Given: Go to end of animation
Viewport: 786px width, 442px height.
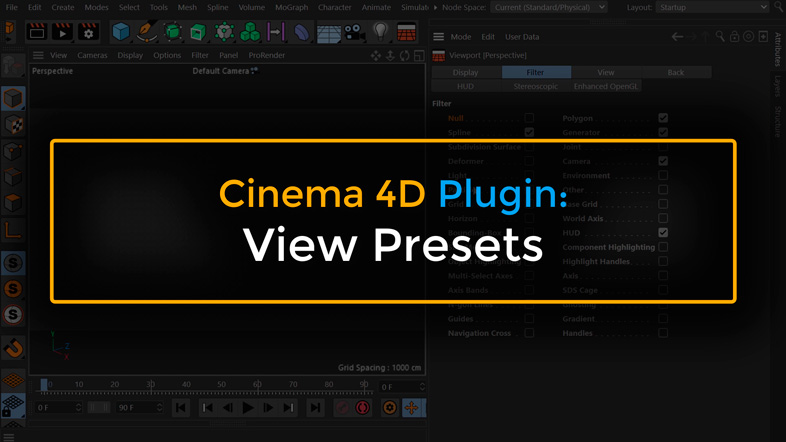Looking at the screenshot, I should pyautogui.click(x=315, y=408).
